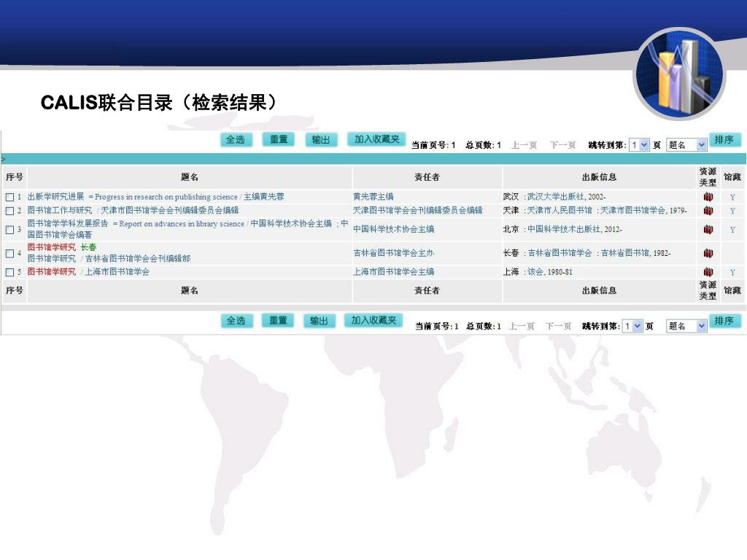Open the bottom page-number dropdown
This screenshot has width=747, height=560.
(633, 326)
